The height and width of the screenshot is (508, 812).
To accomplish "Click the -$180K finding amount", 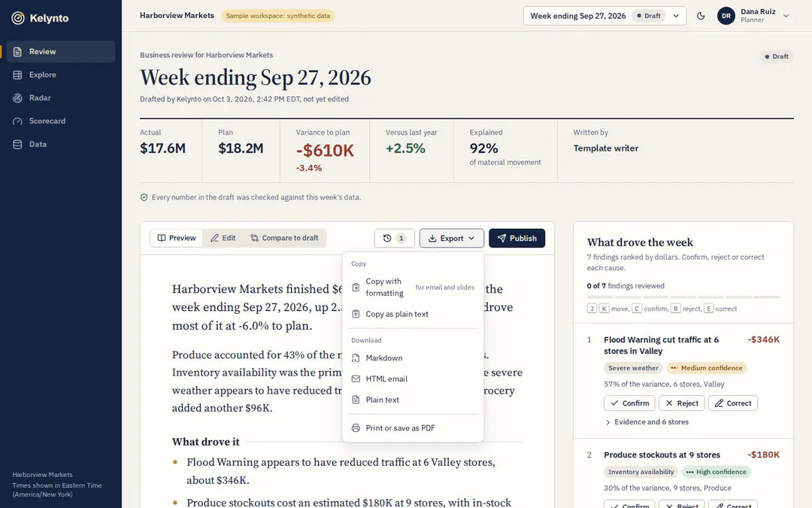I will coord(763,455).
